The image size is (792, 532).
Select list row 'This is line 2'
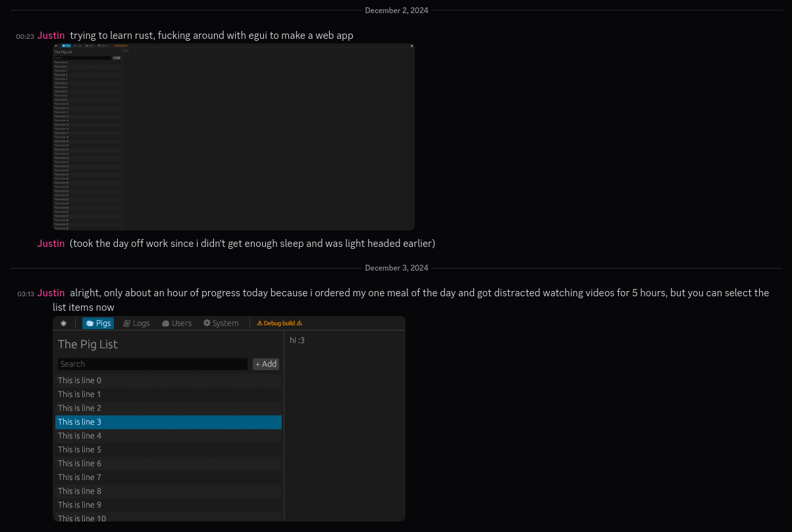tap(169, 408)
